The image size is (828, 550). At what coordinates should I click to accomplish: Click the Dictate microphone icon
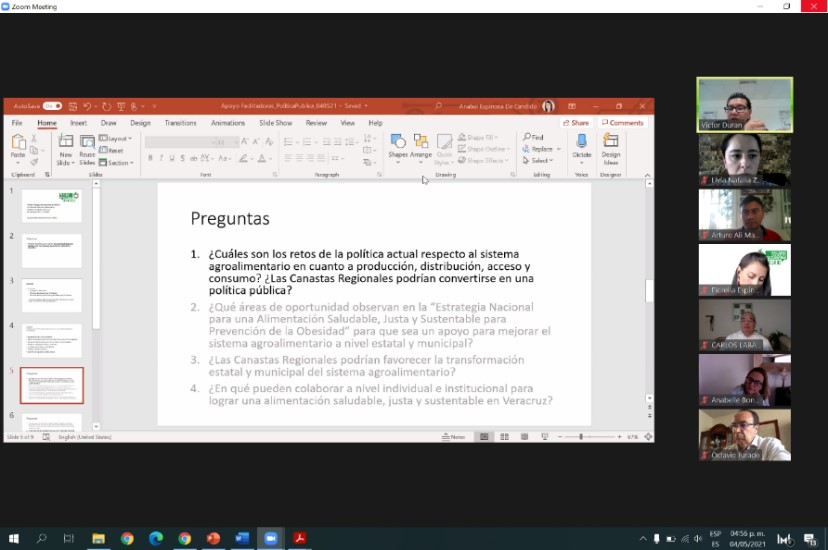click(581, 143)
